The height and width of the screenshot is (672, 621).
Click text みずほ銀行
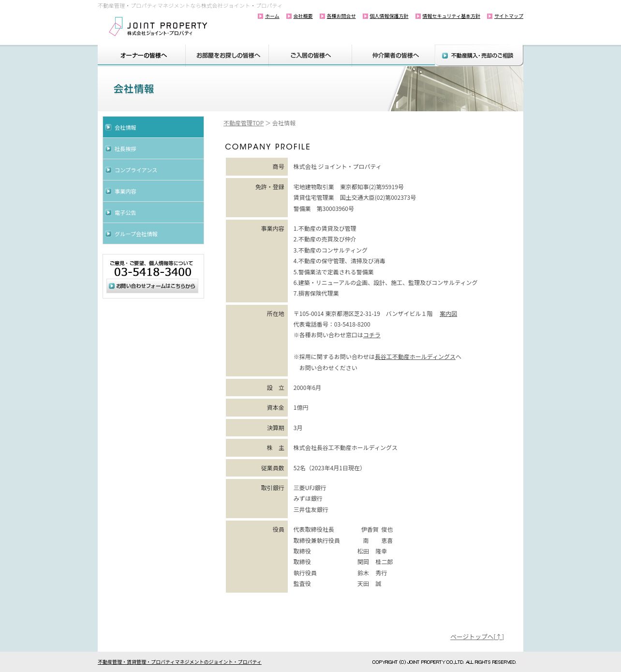coord(308,499)
